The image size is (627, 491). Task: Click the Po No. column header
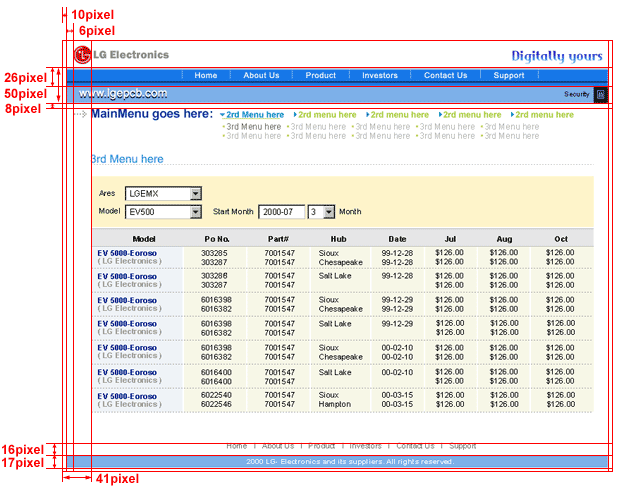coord(217,239)
